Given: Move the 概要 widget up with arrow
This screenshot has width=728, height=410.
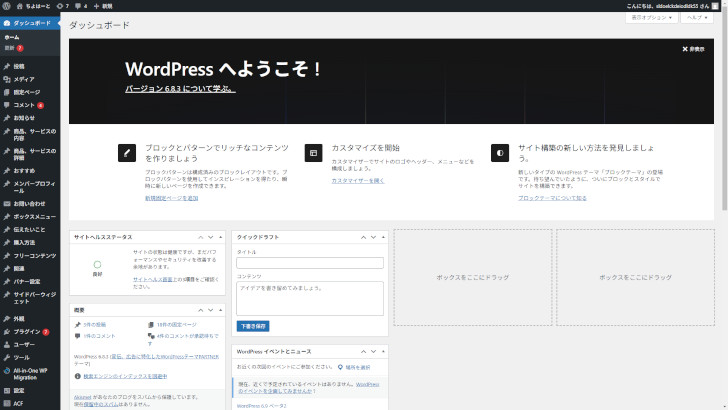Looking at the screenshot, I should click(201, 310).
